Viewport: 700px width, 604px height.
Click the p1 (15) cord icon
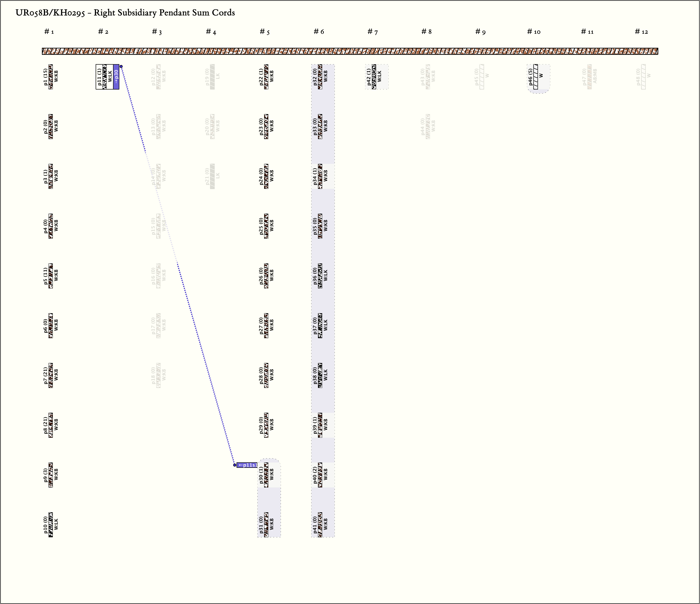point(51,77)
